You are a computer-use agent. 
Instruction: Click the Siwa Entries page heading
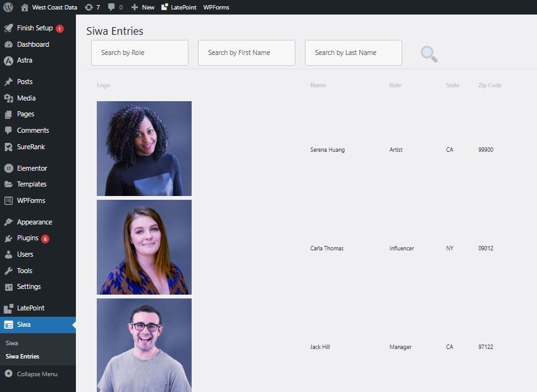tap(114, 31)
